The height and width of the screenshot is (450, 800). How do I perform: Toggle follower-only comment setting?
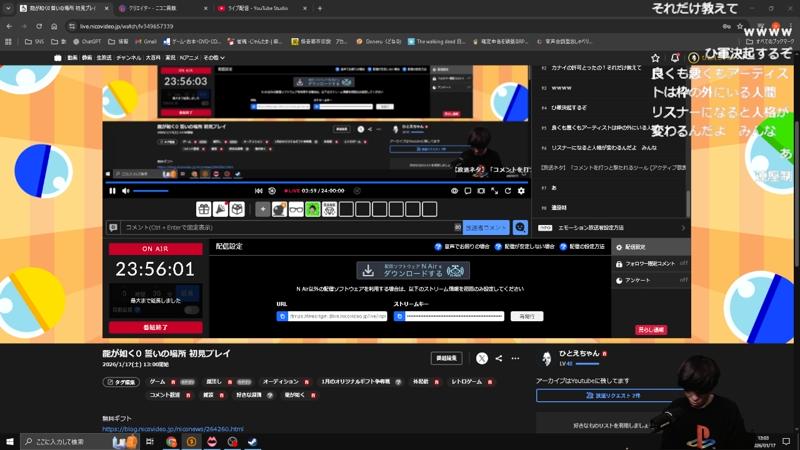coord(651,264)
